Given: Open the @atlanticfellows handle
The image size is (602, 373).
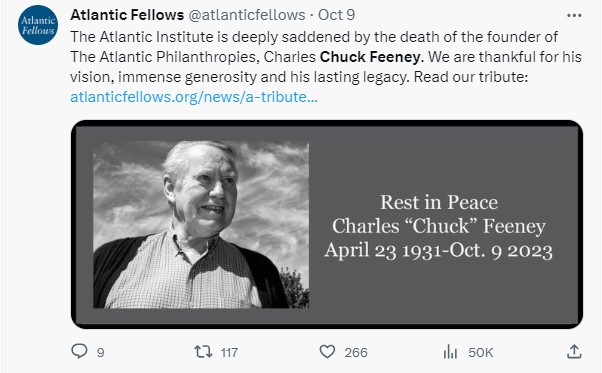Looking at the screenshot, I should 246,15.
